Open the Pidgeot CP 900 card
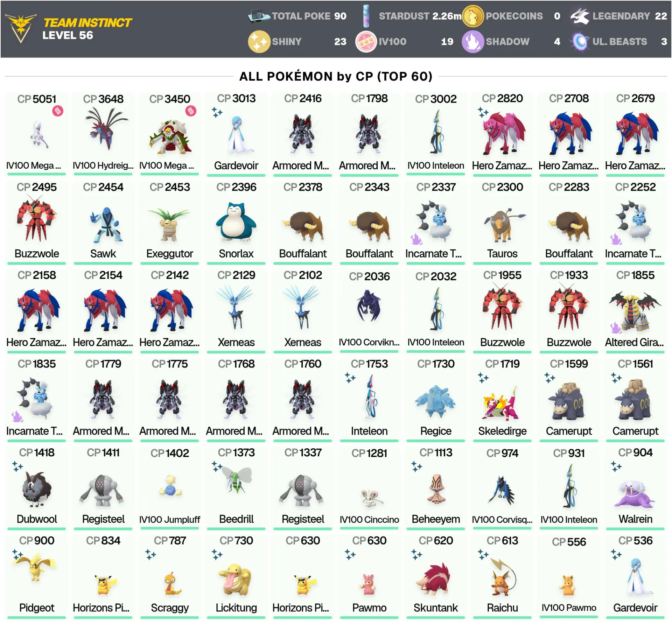 [37, 576]
